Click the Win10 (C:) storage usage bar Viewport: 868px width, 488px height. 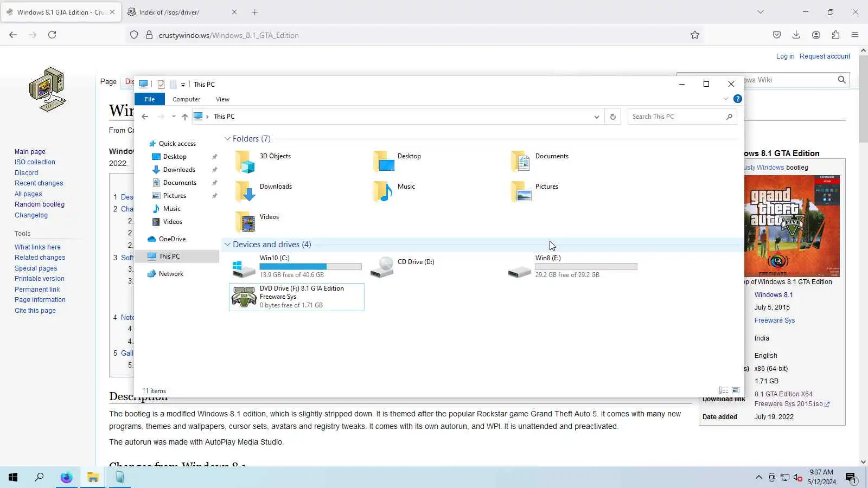(x=310, y=267)
